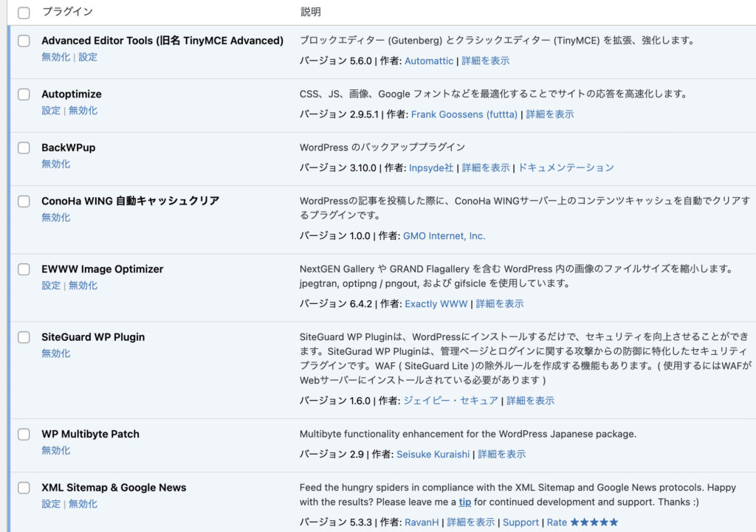The height and width of the screenshot is (532, 756).
Task: Select the EWWW Image Optimizer checkbox
Action: tap(24, 269)
